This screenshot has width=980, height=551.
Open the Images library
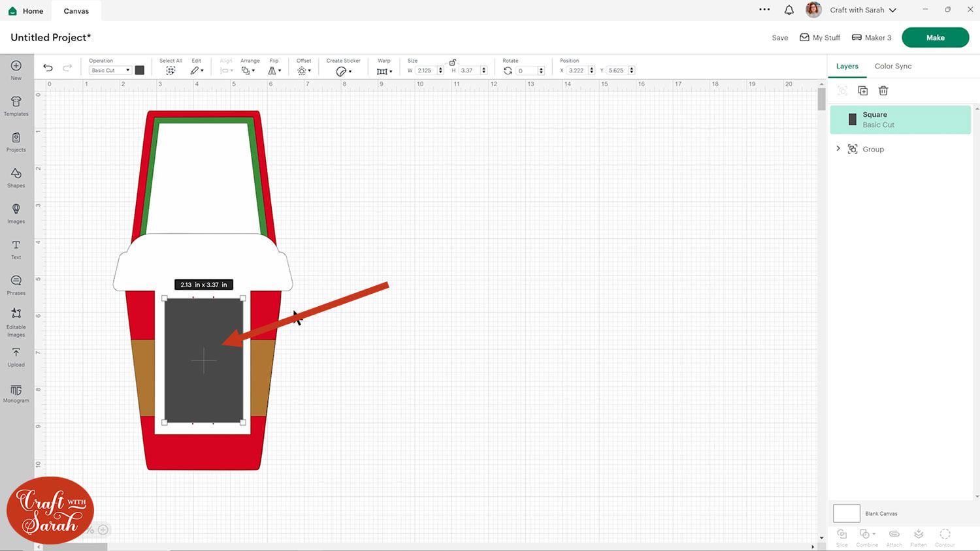(x=16, y=213)
